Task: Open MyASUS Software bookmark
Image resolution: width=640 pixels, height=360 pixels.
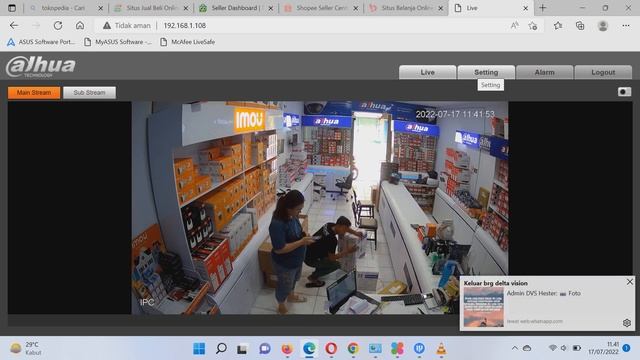Action: 118,42
